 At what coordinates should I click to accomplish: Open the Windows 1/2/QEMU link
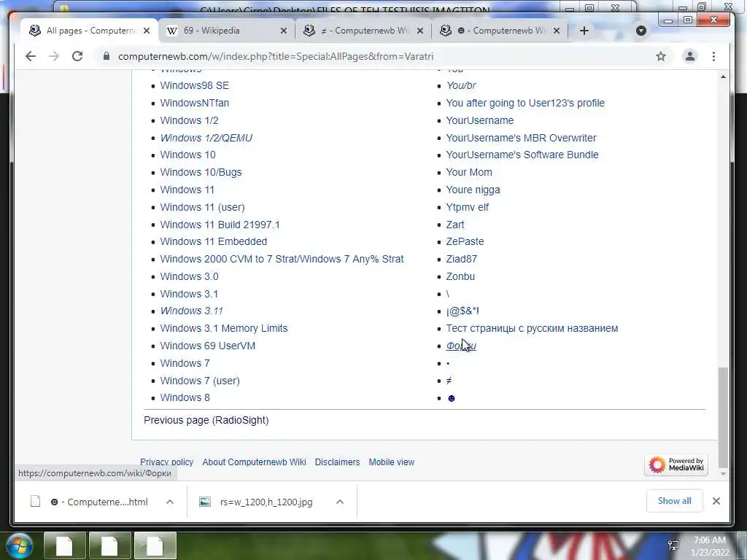206,138
